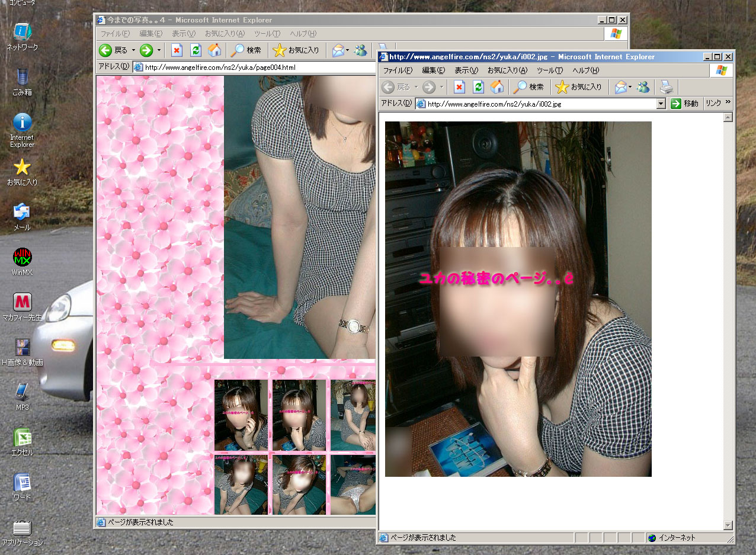Click the Print icon in the front window toolbar
Viewport: 756px width, 555px height.
[667, 87]
